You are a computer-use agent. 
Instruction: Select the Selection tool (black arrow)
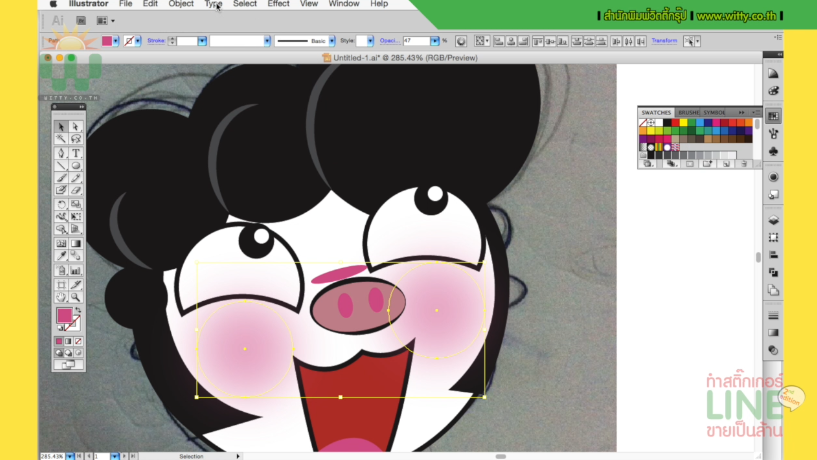(61, 127)
